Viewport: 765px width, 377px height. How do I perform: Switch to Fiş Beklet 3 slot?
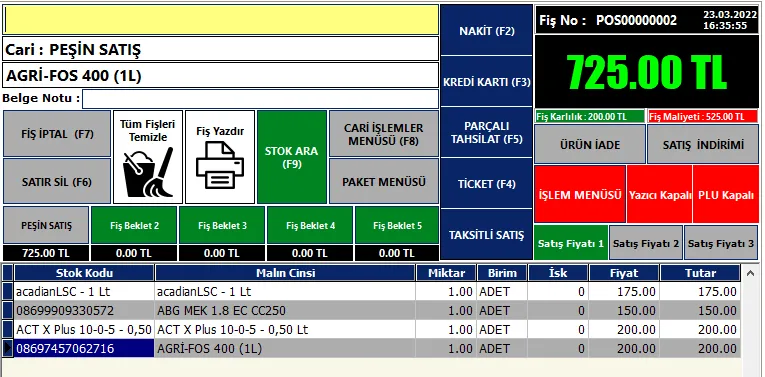click(222, 225)
